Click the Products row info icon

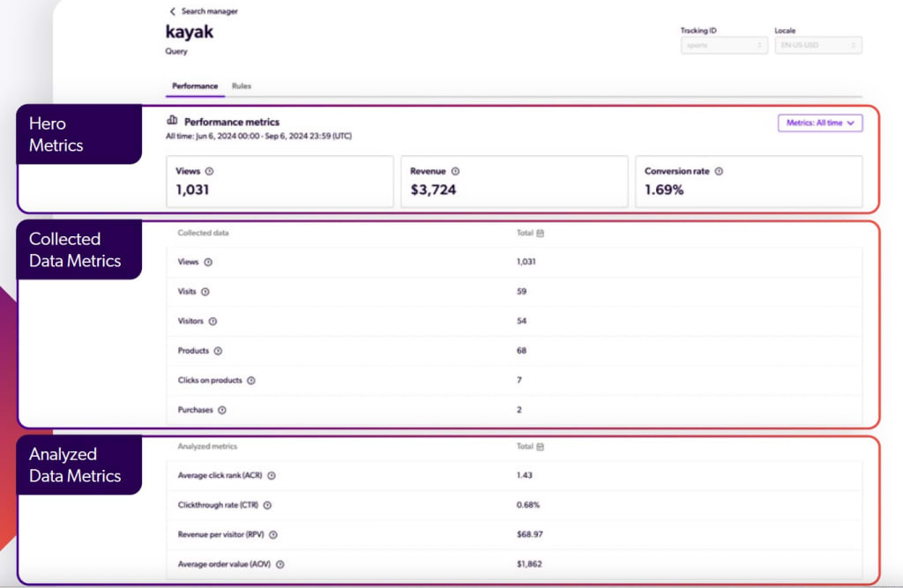[x=218, y=351]
